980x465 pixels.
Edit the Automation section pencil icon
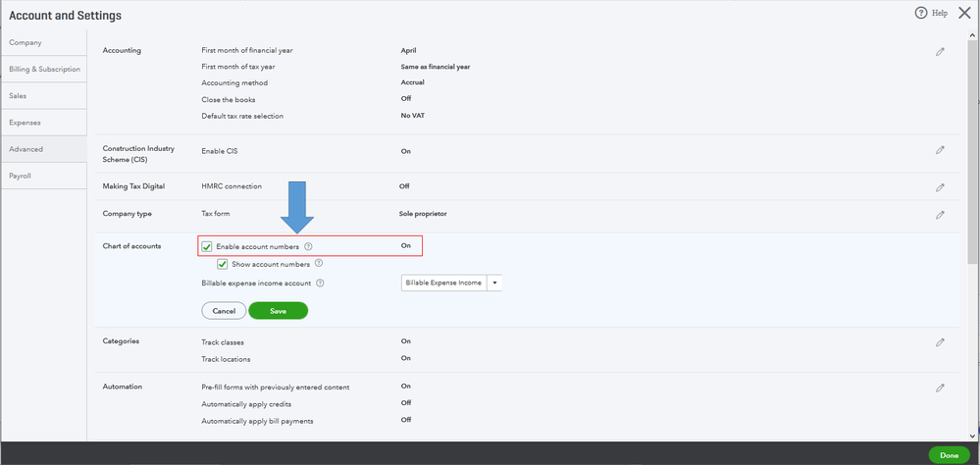click(x=940, y=388)
